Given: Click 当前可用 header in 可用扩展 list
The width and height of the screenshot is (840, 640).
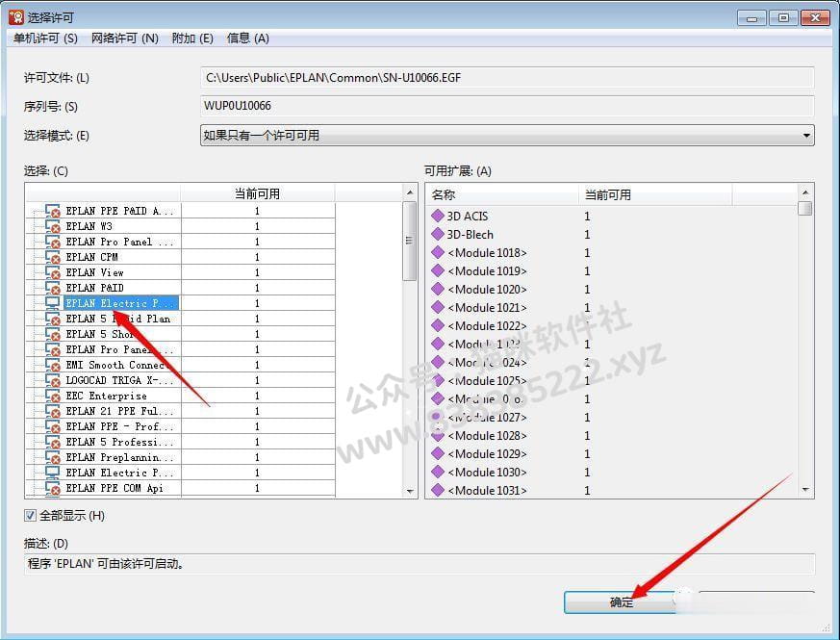Looking at the screenshot, I should tap(655, 194).
